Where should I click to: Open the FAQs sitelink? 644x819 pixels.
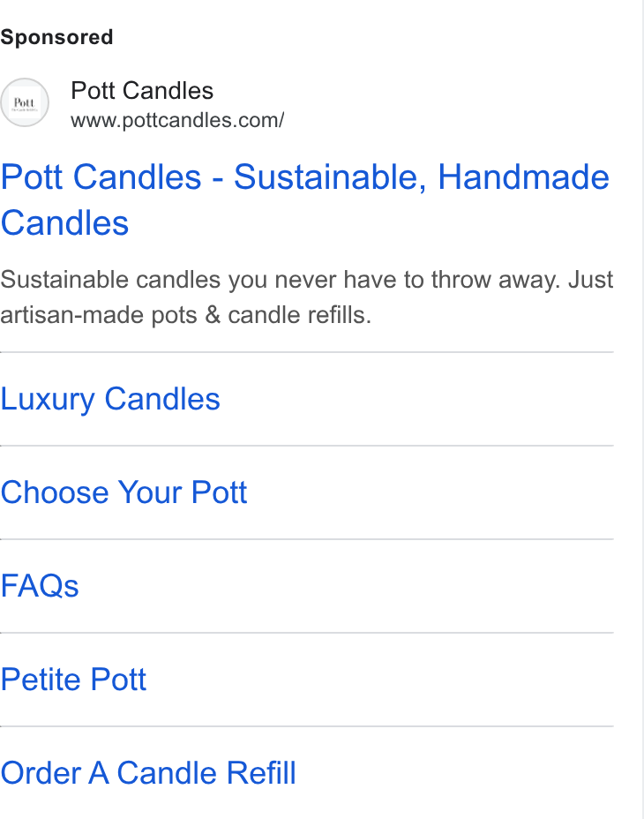coord(40,586)
